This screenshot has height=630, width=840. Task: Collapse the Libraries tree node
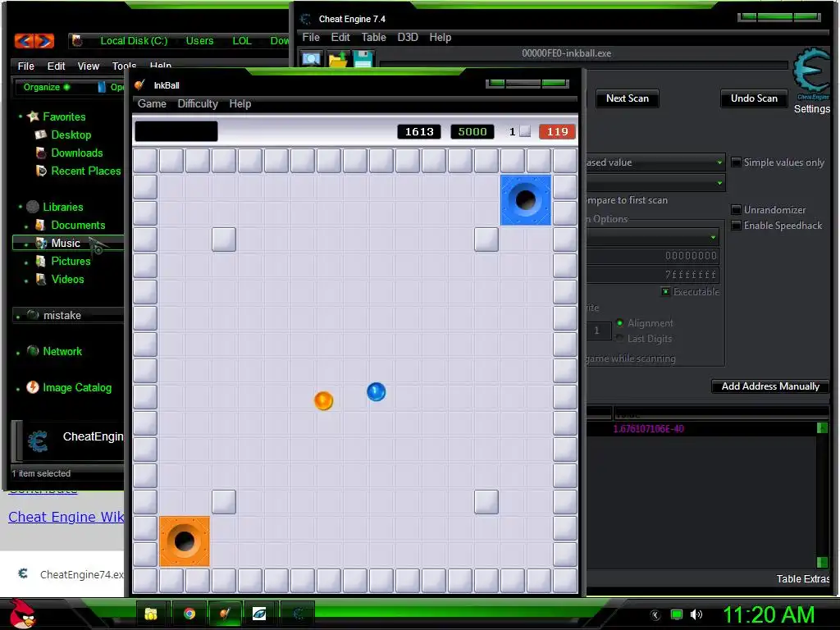(20, 206)
